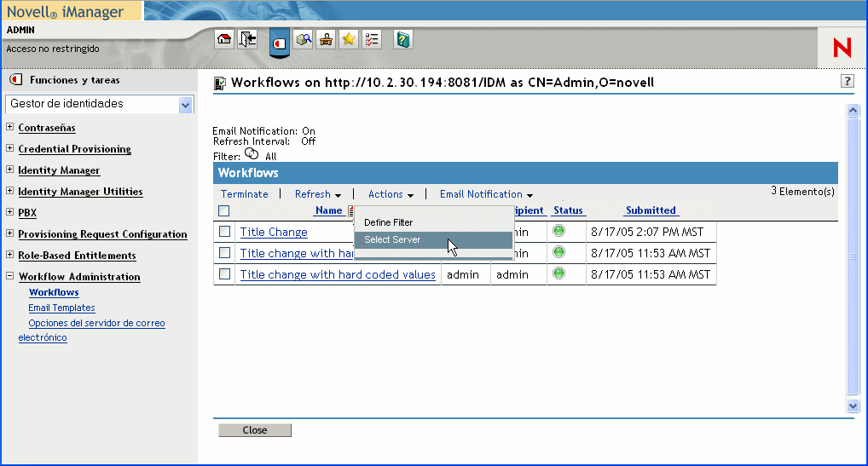This screenshot has height=466, width=868.
Task: Expand the PBX category
Action: (x=10, y=211)
